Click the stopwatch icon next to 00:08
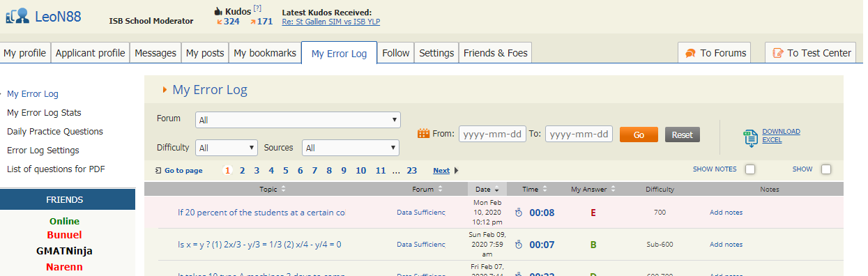Screen dimensions: 868x276 [519, 213]
